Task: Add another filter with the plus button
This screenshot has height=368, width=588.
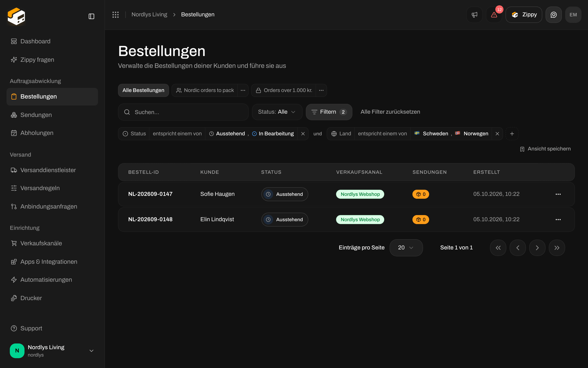Action: click(x=512, y=134)
